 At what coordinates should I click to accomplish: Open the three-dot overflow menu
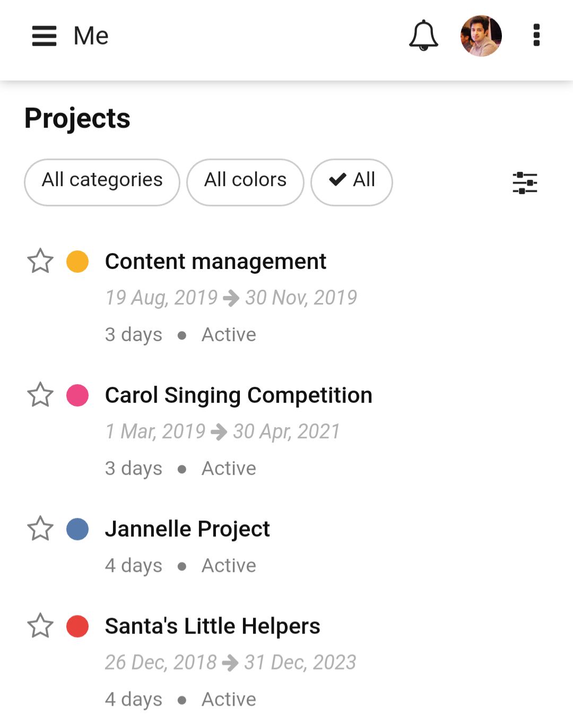point(536,36)
